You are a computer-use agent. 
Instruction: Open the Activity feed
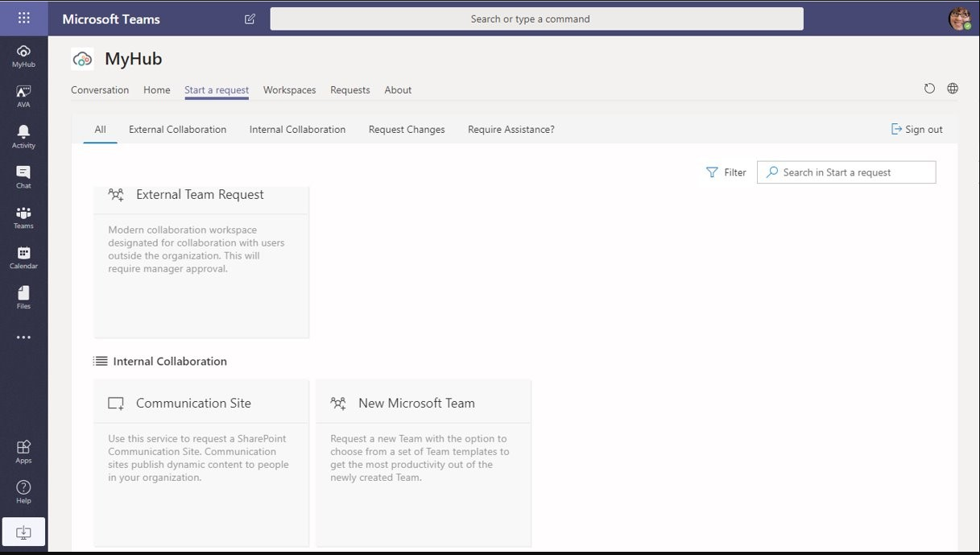tap(23, 136)
